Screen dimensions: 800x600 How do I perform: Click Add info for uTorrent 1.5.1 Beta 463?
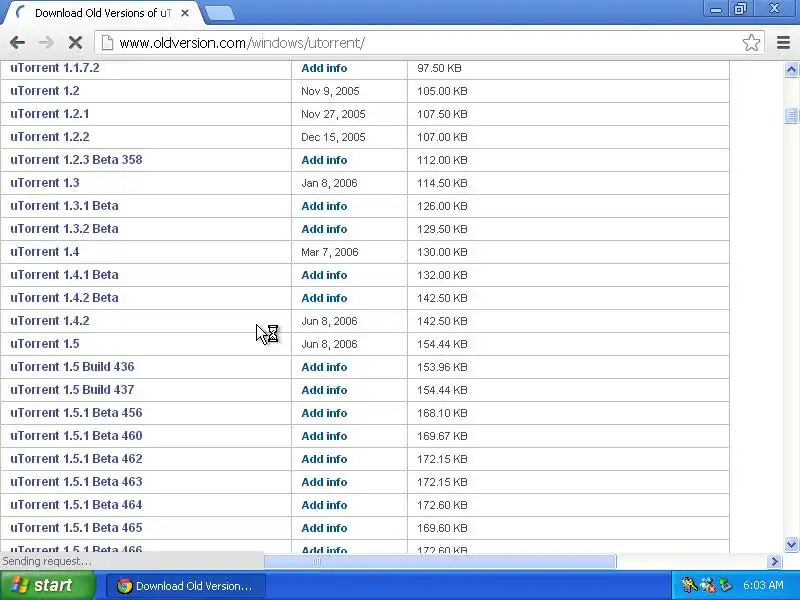pyautogui.click(x=324, y=481)
